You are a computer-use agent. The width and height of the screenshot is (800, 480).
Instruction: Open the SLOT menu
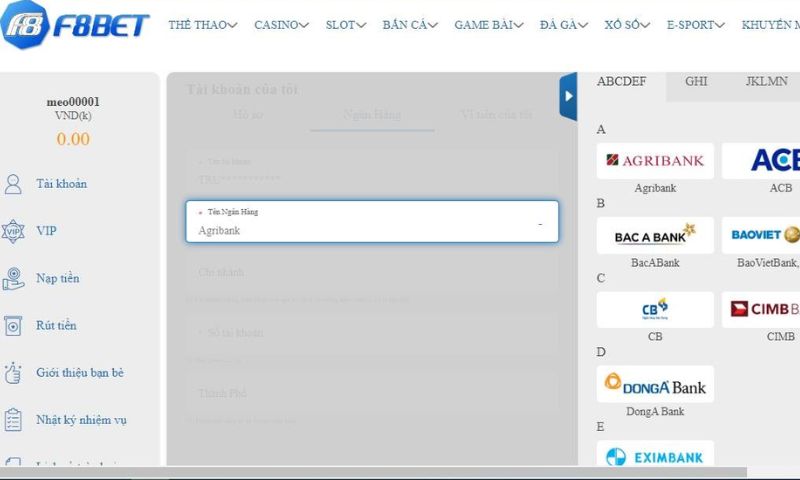point(346,25)
